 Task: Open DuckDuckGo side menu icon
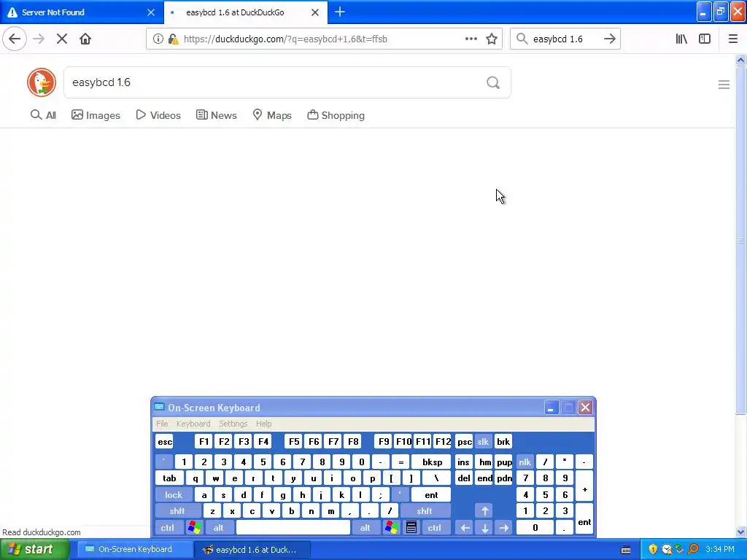click(x=724, y=85)
